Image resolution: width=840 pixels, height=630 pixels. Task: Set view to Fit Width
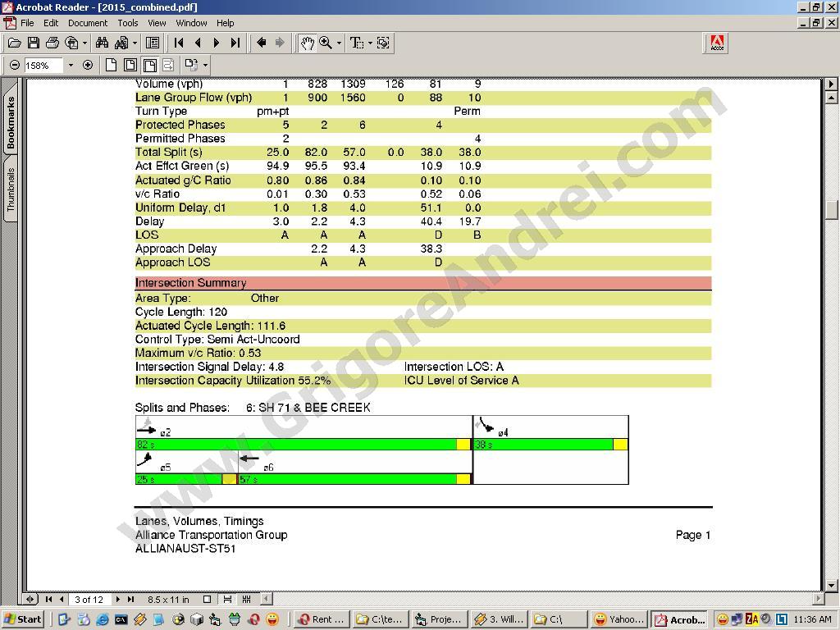(x=150, y=66)
